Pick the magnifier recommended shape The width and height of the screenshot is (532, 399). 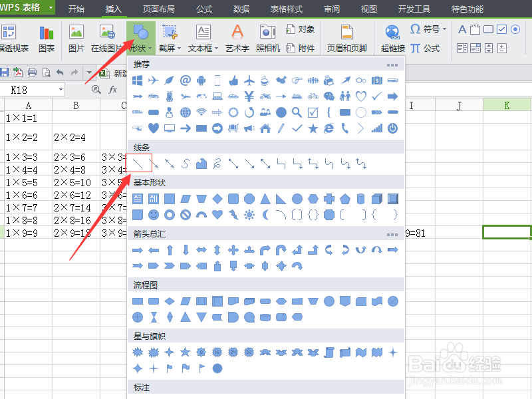click(x=297, y=112)
